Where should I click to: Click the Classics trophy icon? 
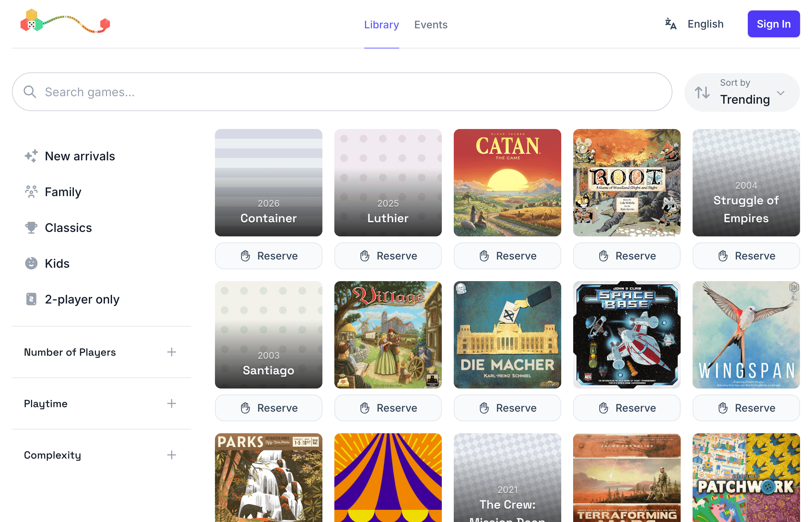[x=31, y=227]
